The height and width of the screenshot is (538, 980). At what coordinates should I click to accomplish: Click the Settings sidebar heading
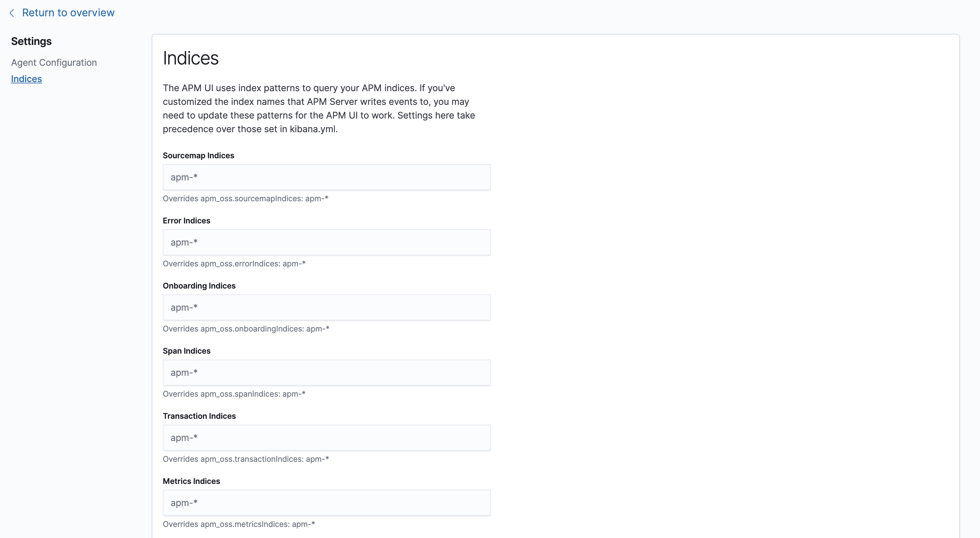pos(31,41)
